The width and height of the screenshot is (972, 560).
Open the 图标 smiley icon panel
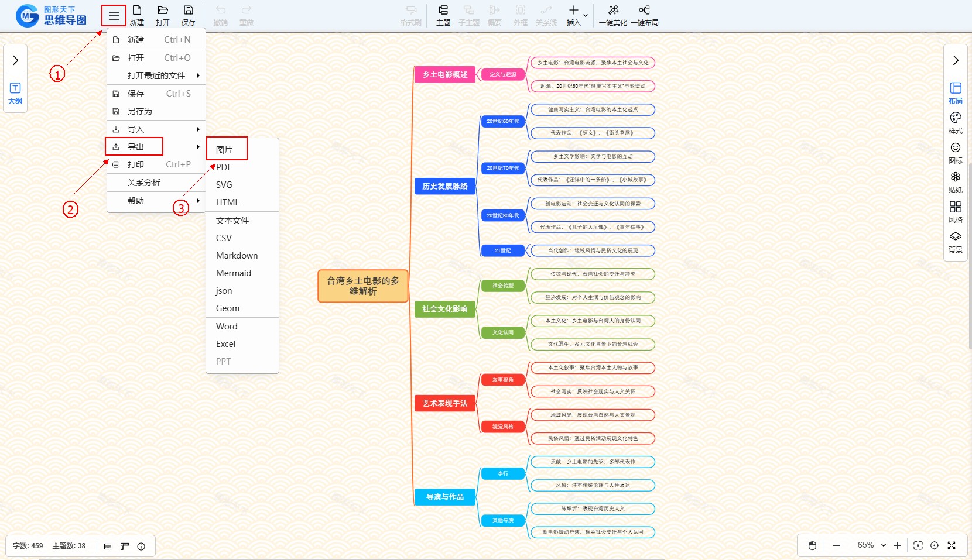[955, 153]
